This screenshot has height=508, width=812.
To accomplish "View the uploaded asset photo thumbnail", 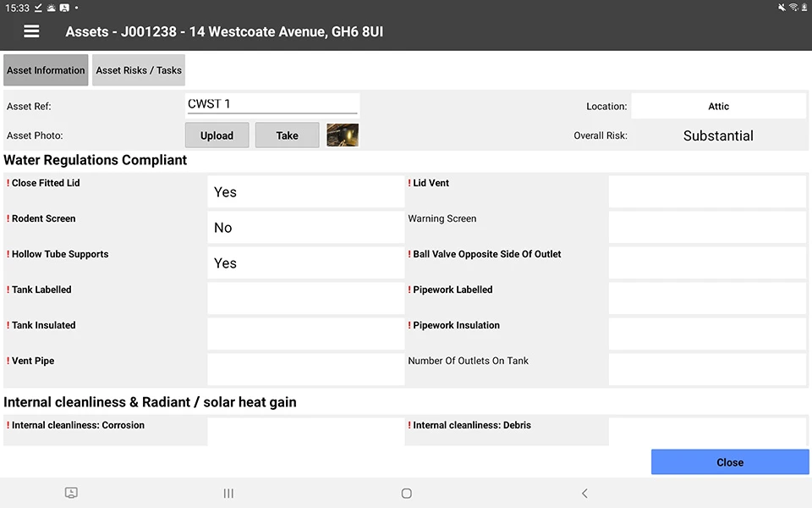I will point(342,134).
